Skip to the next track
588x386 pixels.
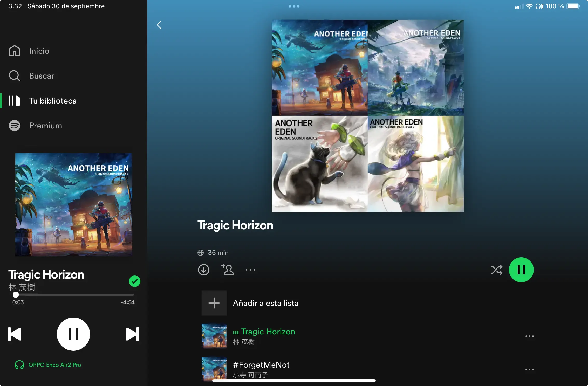(x=132, y=334)
